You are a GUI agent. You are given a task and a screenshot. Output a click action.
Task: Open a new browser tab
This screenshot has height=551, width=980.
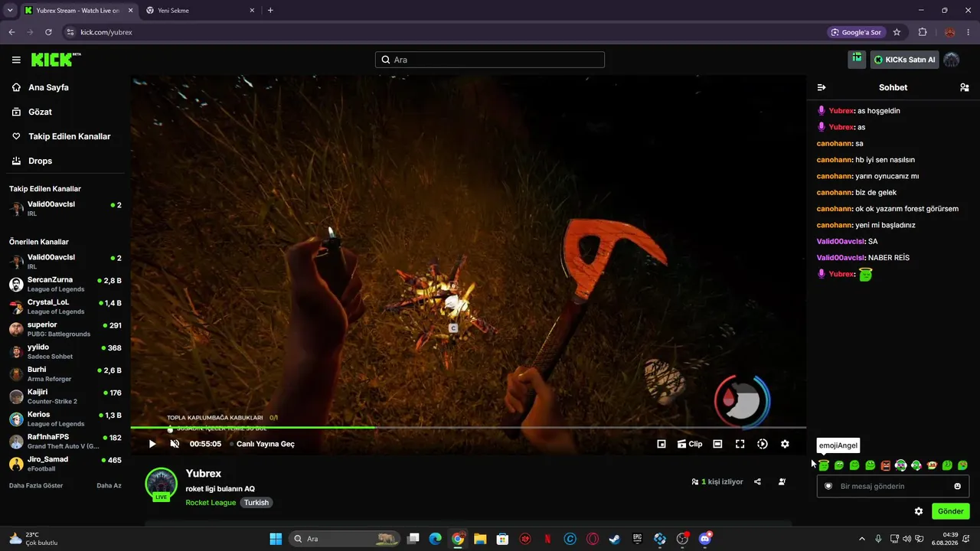(270, 11)
